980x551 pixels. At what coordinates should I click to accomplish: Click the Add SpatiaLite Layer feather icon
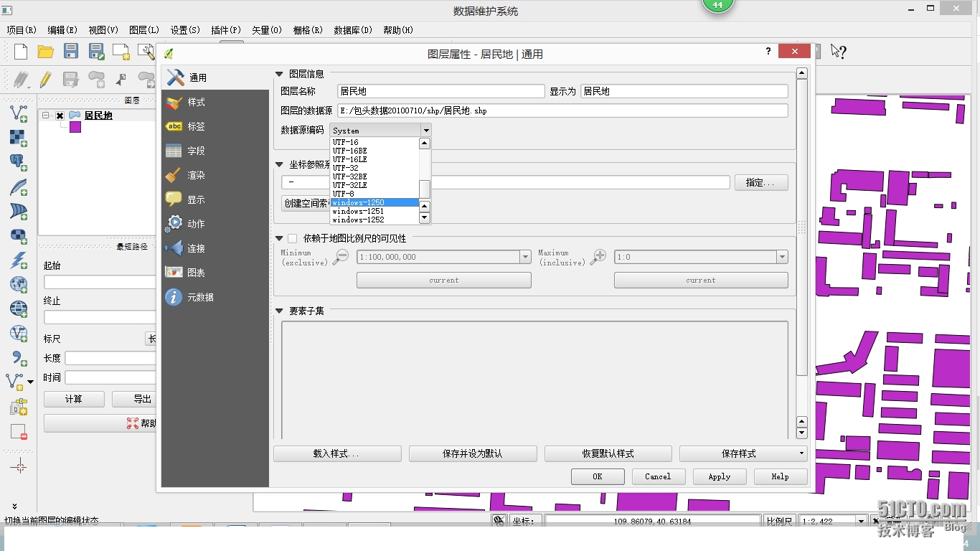point(19,187)
